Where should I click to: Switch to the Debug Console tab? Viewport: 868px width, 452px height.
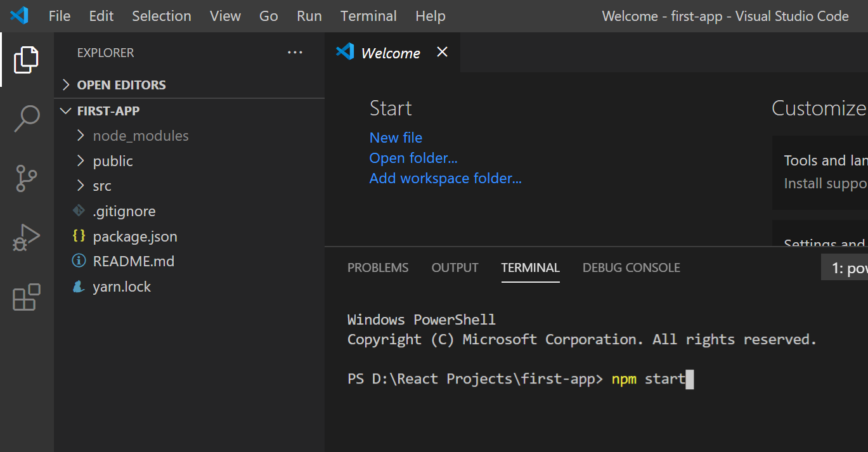[x=632, y=268]
